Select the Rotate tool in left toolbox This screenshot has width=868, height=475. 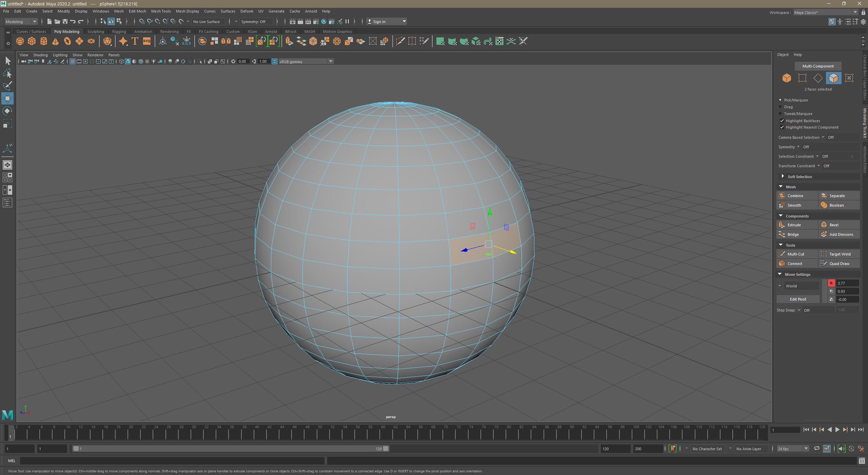tap(7, 111)
